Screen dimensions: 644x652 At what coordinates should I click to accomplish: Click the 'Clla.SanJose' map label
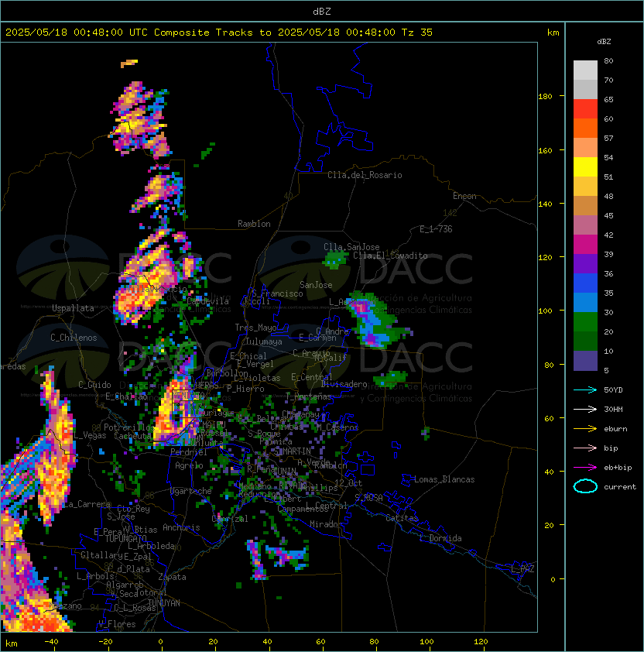tap(351, 247)
